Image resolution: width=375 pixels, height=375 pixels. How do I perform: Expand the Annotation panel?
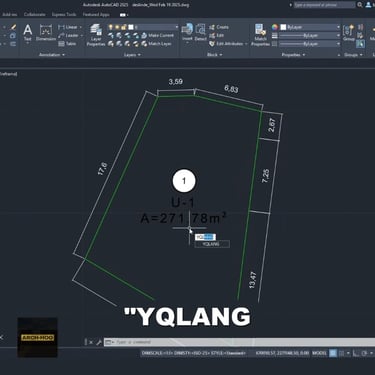pyautogui.click(x=52, y=55)
